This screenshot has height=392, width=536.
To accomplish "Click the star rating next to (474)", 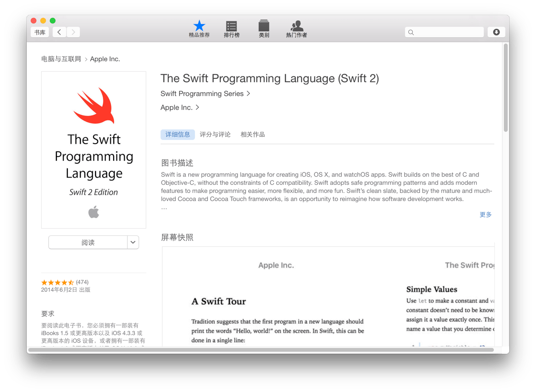I will [57, 282].
